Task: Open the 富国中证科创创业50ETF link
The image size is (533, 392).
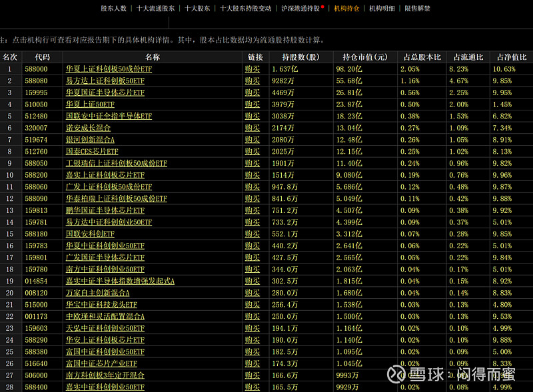Action: pos(105,352)
